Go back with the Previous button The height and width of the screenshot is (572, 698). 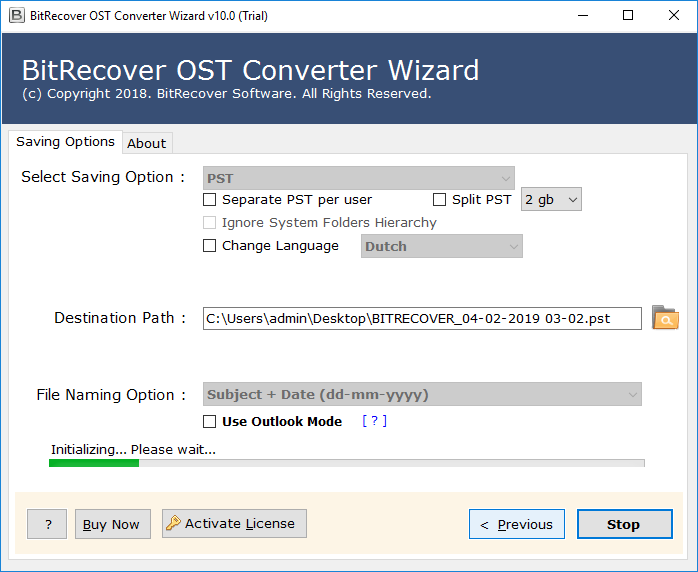click(x=517, y=524)
